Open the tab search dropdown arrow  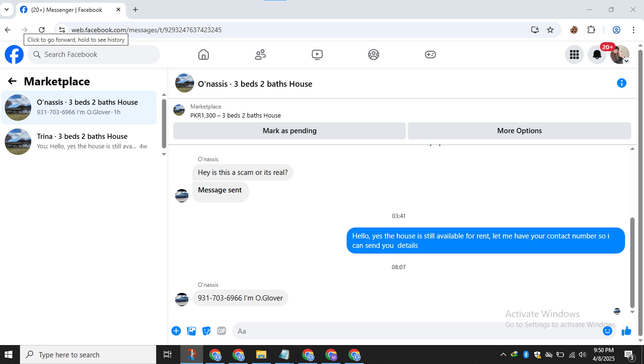pos(7,9)
